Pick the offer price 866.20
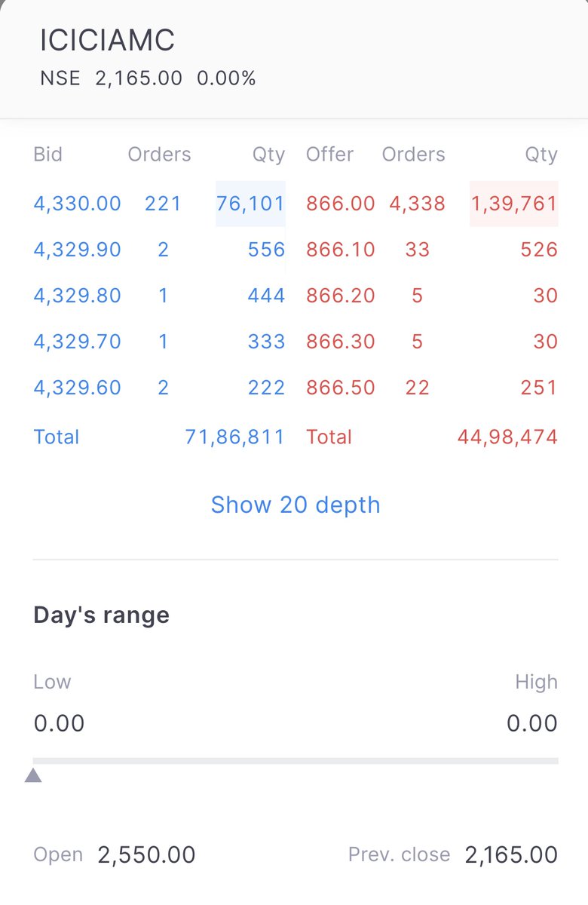 tap(341, 296)
